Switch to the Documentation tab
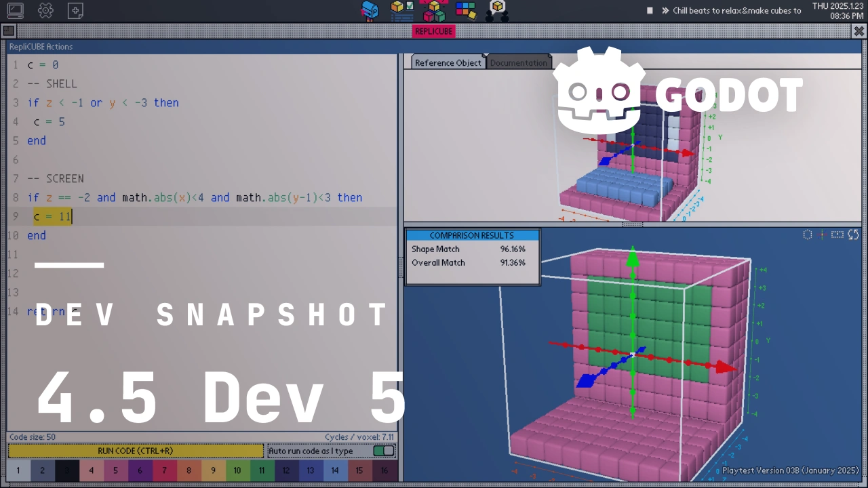Image resolution: width=868 pixels, height=488 pixels. (x=518, y=62)
